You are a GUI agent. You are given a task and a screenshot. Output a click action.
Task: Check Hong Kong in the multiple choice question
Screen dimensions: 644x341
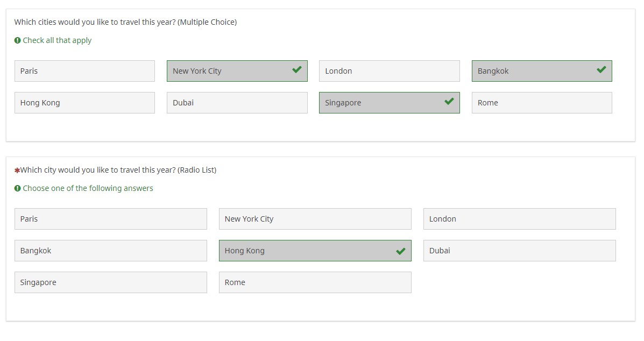(84, 102)
